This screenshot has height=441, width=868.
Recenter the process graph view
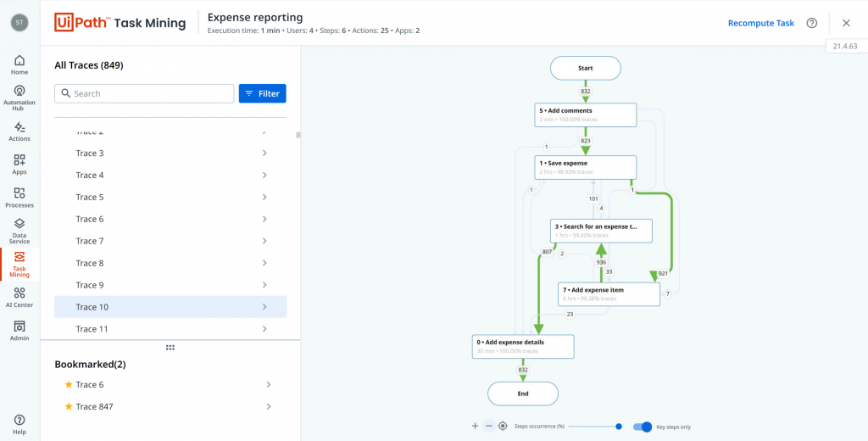(503, 426)
